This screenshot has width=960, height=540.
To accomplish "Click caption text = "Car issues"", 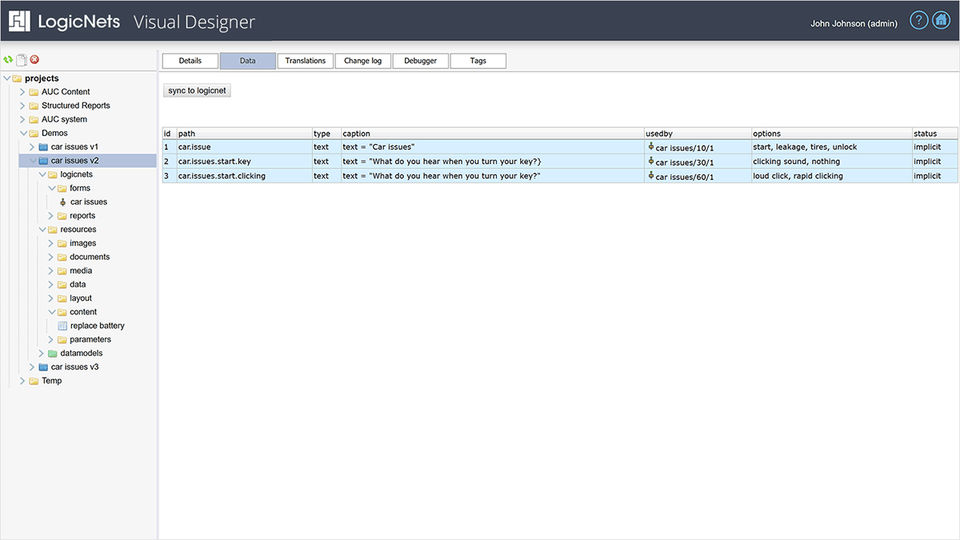I will point(378,147).
